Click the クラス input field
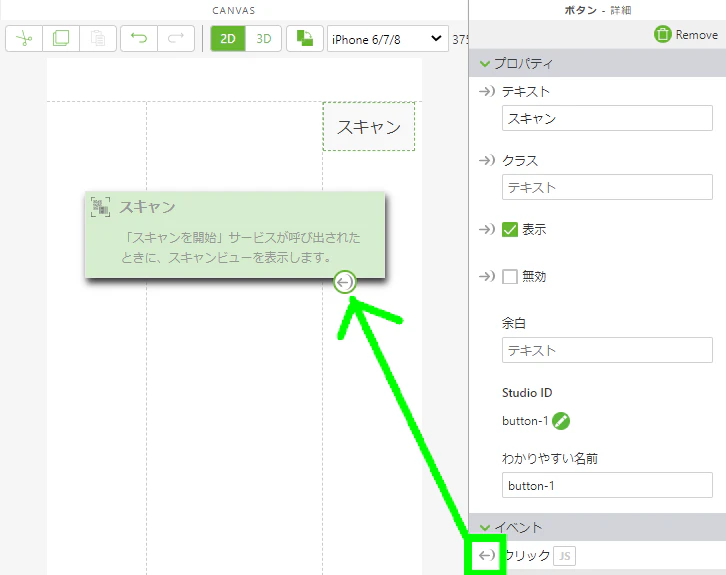Screen dimensions: 726x575 pos(607,187)
